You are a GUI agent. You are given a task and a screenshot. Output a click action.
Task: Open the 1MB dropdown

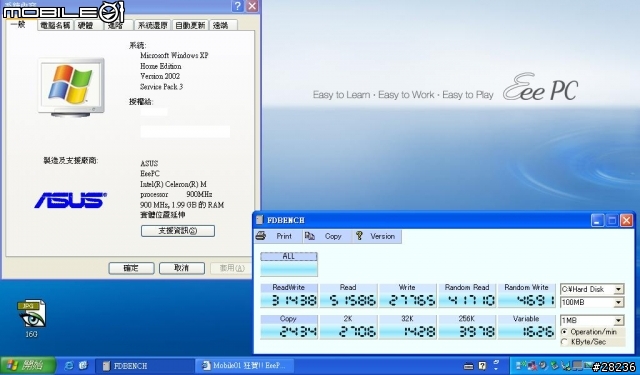pos(618,320)
